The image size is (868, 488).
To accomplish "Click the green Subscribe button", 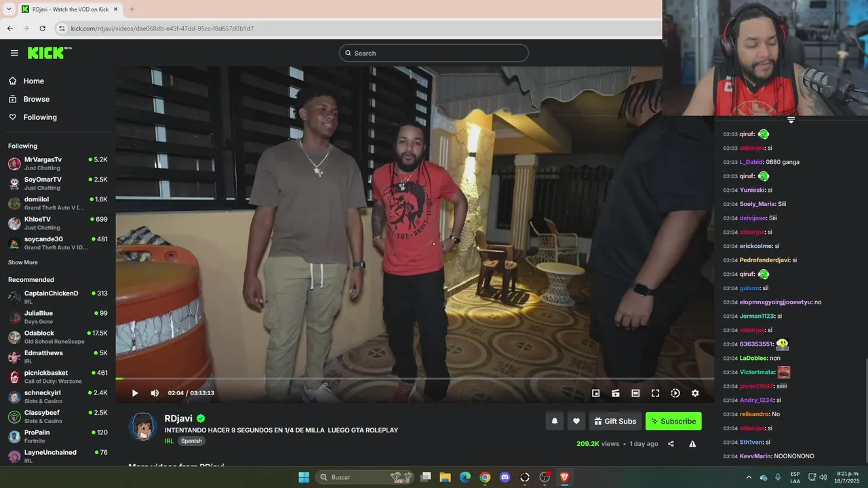I will click(x=673, y=421).
